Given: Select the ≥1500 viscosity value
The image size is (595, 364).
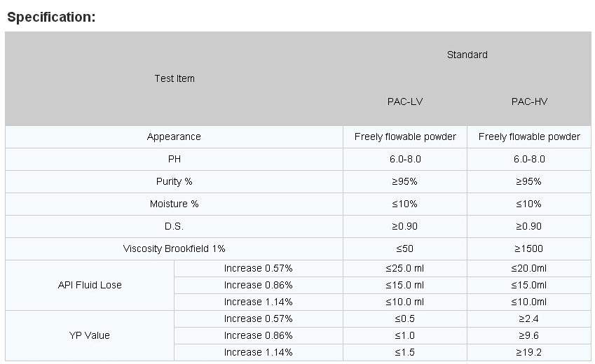Looking at the screenshot, I should point(529,248).
